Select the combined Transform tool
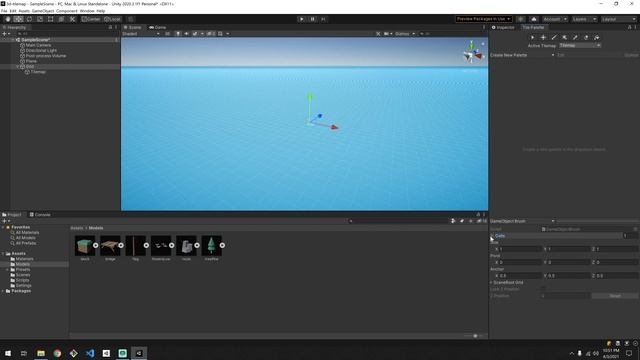 click(x=61, y=19)
